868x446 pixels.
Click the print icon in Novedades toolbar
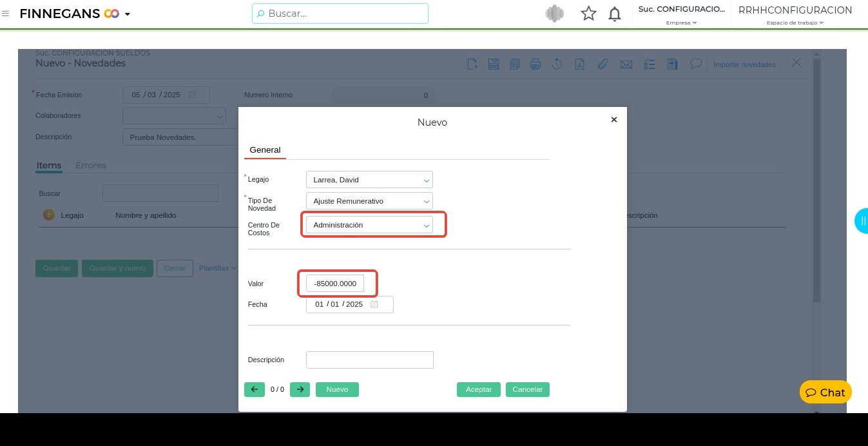[535, 64]
